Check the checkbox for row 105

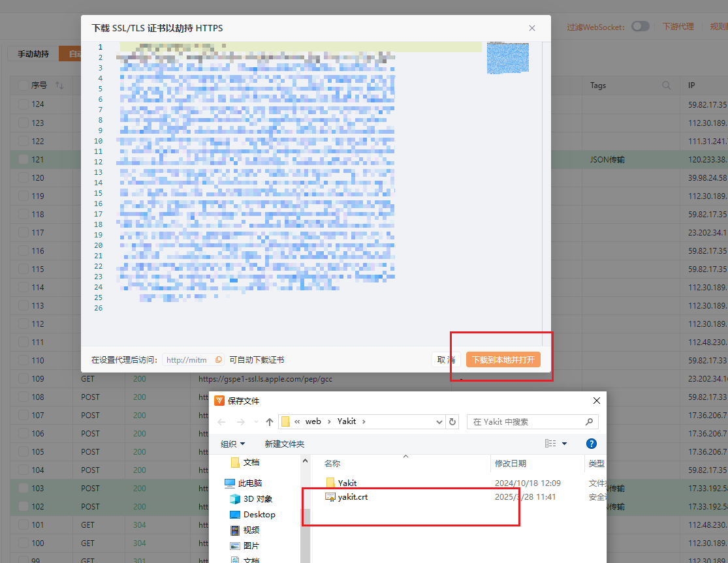[24, 451]
